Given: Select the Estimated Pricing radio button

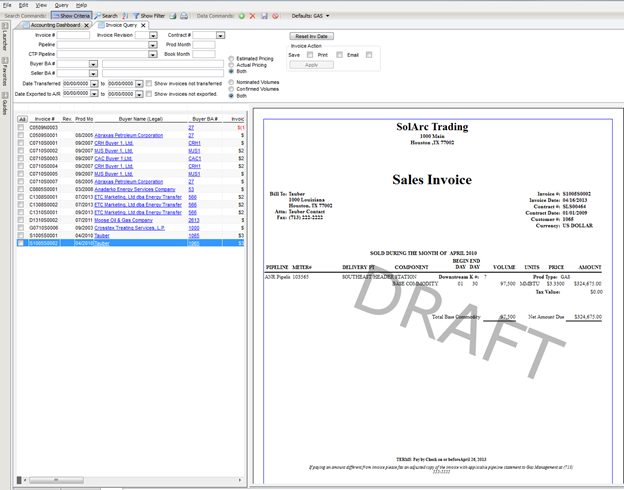Looking at the screenshot, I should tap(232, 59).
